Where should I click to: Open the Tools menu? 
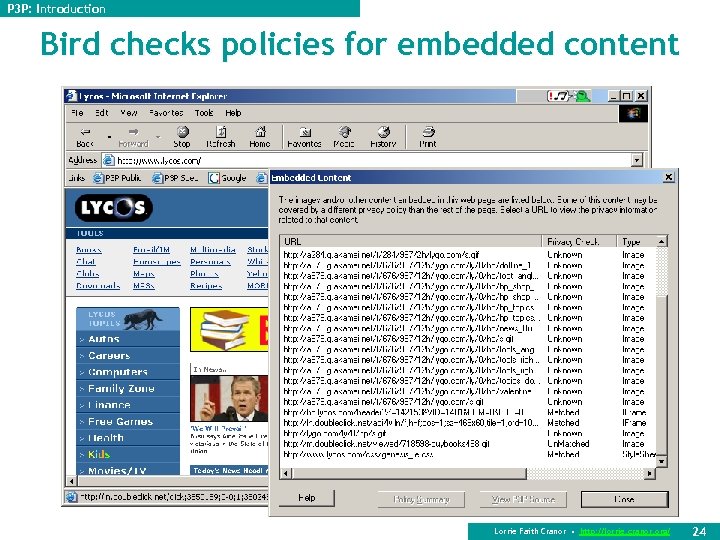pyautogui.click(x=204, y=113)
